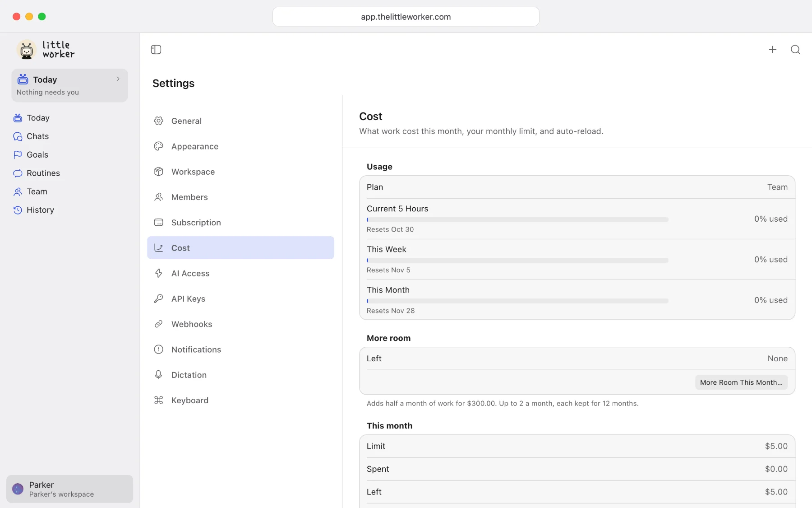Click the Left row value None

778,359
